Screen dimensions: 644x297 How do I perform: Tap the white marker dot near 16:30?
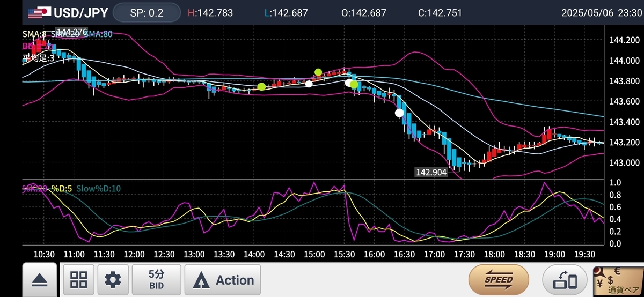coord(399,113)
